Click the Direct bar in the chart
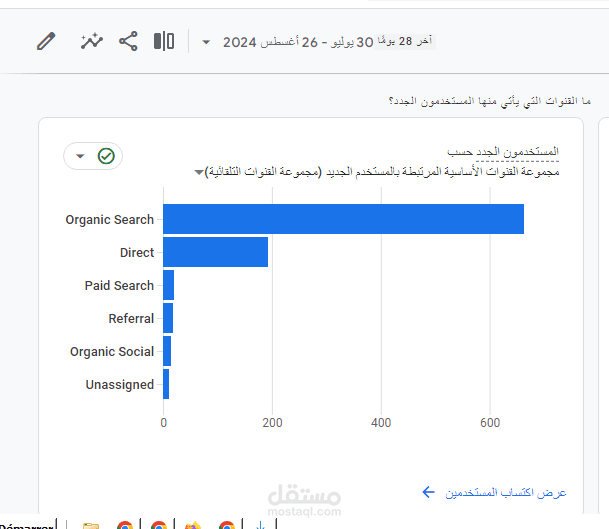This screenshot has width=609, height=529. (x=216, y=252)
